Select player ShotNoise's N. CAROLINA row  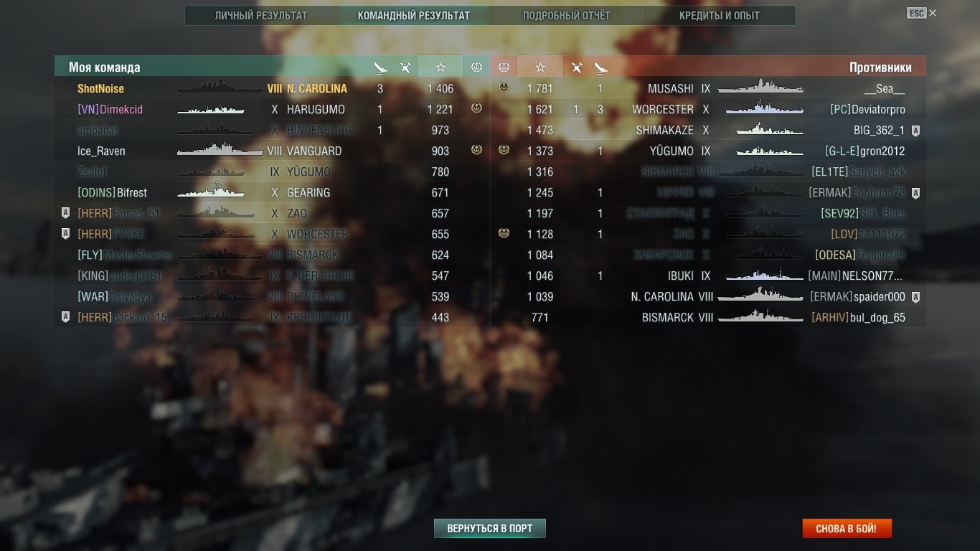272,89
